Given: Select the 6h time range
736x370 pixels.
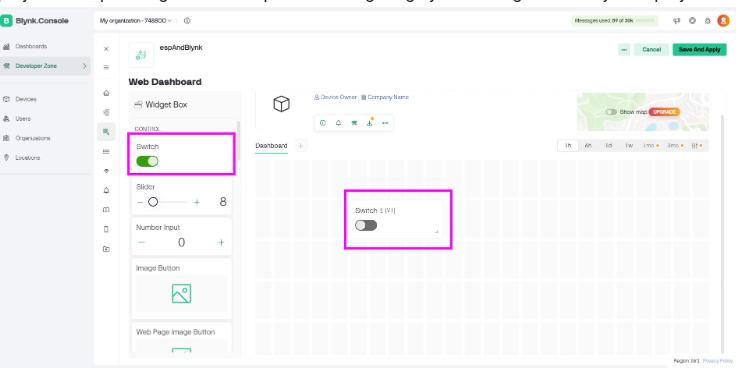Looking at the screenshot, I should tap(588, 146).
